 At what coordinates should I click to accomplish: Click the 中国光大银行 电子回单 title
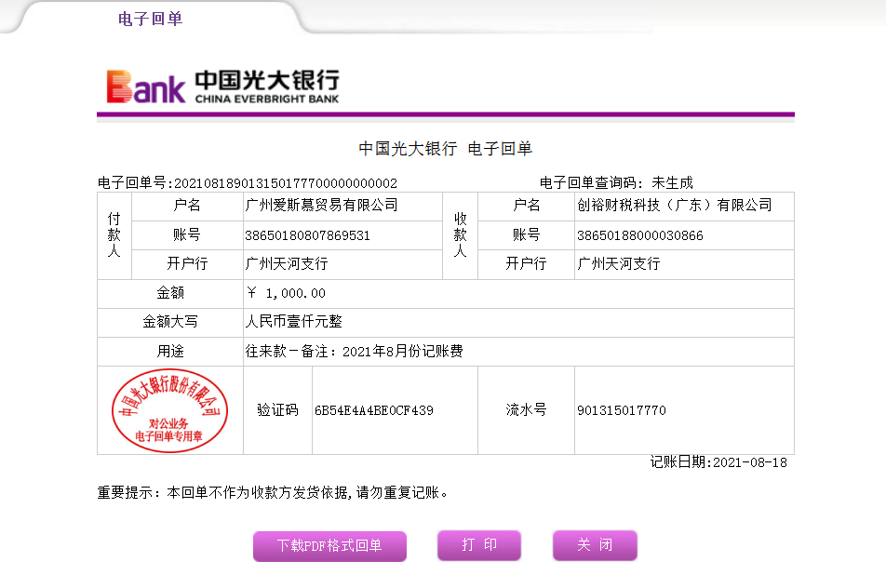pos(446,149)
